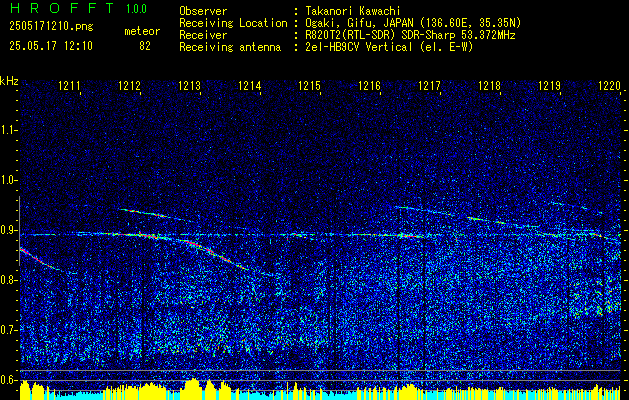Click the gray vertical range bar near 0.9 kHz
The width and height of the screenshot is (629, 400).
coord(19,231)
